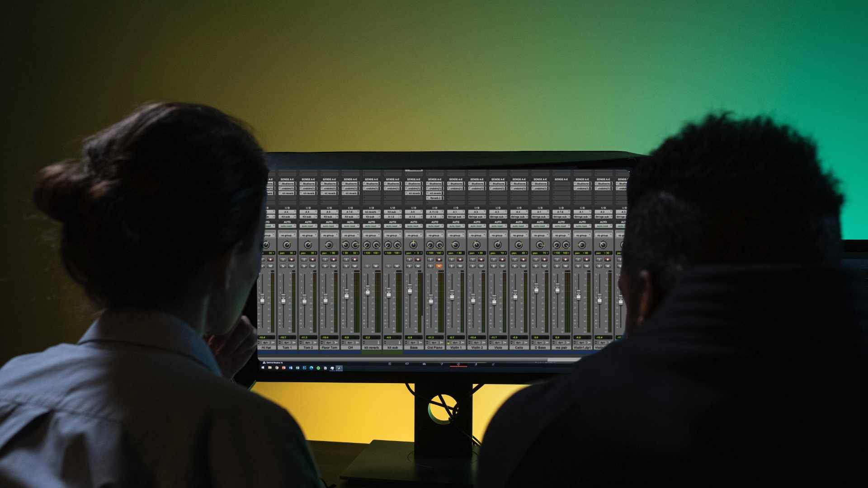Screen dimensions: 868x488
Task: Open the Violin 2 output path selector
Action: [x=477, y=217]
